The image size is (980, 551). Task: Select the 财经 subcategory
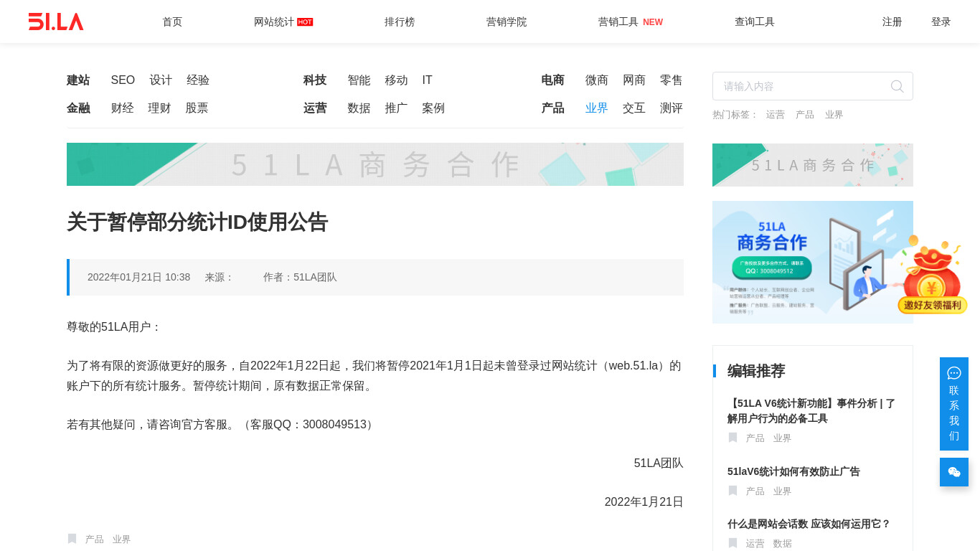pos(122,108)
